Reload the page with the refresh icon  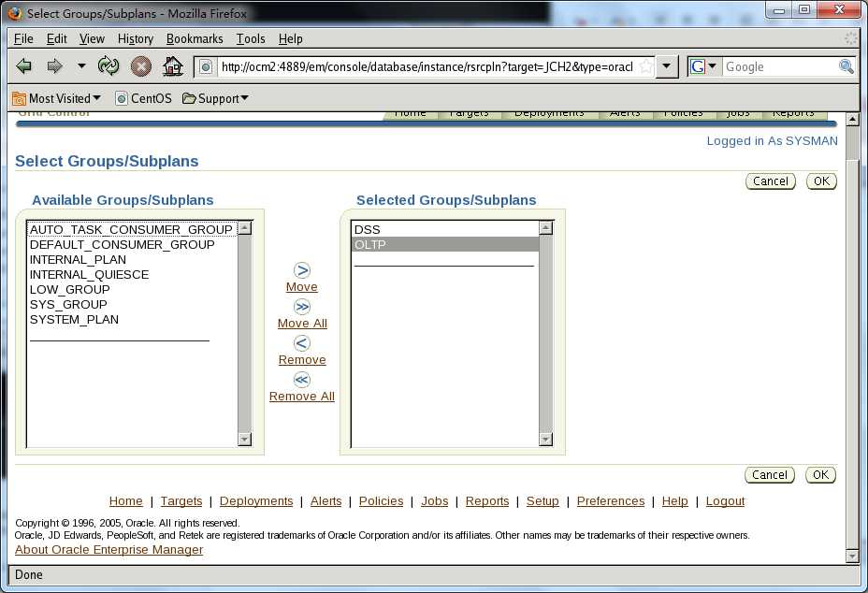pyautogui.click(x=108, y=65)
